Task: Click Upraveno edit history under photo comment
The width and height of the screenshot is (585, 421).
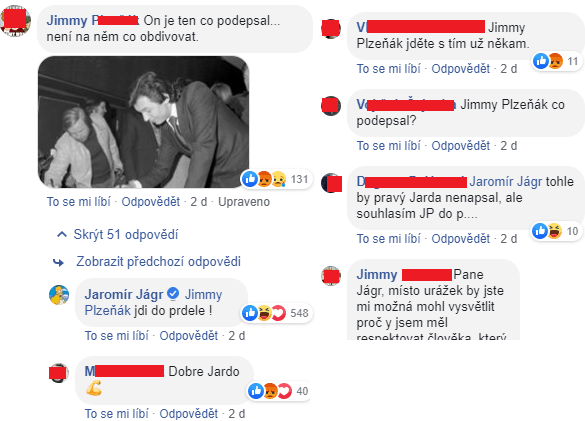Action: (x=244, y=202)
